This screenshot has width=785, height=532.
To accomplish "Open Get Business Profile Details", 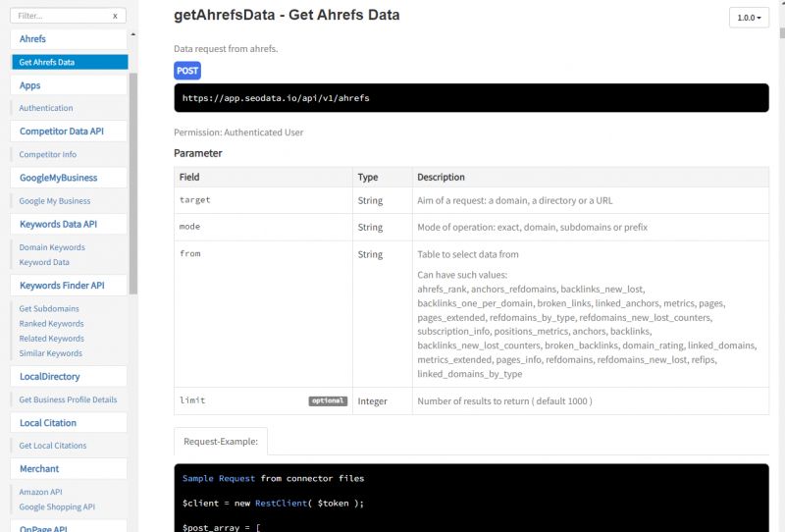I will [x=68, y=399].
